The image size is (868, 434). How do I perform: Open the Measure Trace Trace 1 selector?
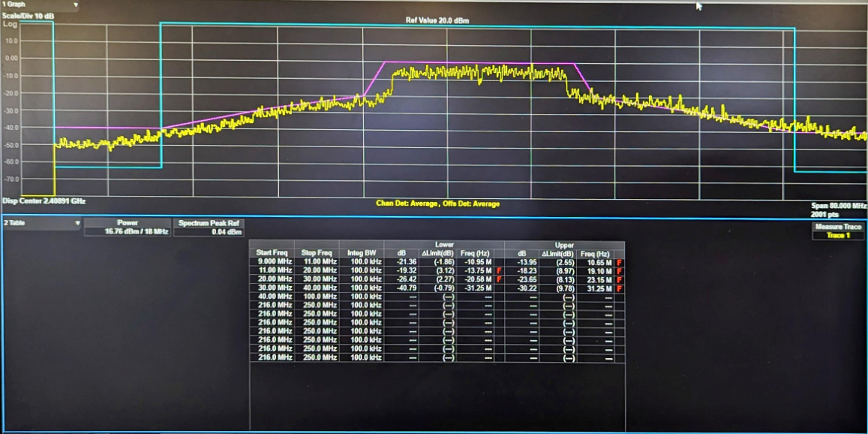click(x=838, y=231)
